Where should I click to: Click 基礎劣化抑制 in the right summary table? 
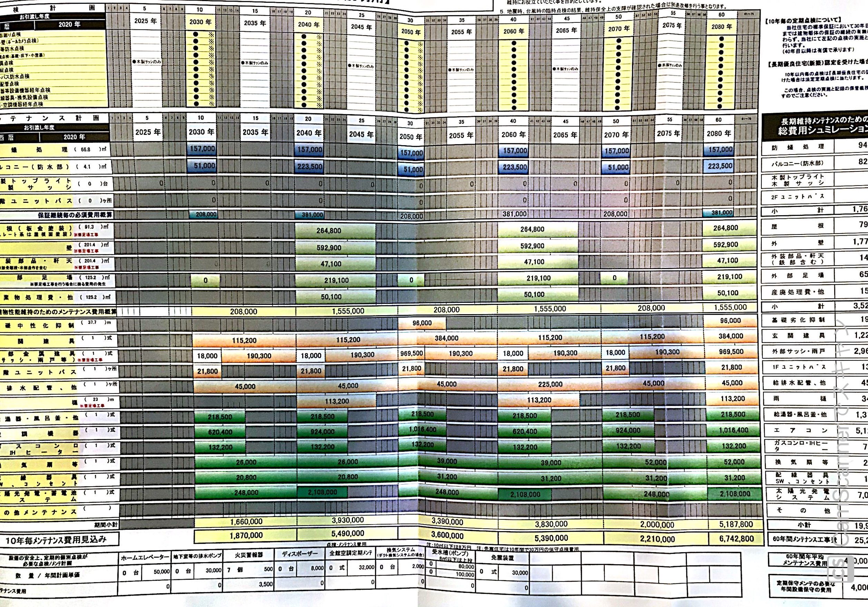coord(798,320)
